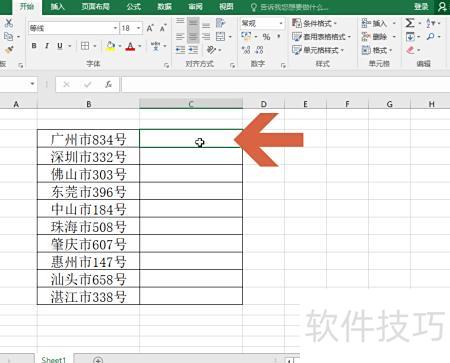Open Format as Table 套用表格格式
450x363 pixels.
[x=321, y=37]
